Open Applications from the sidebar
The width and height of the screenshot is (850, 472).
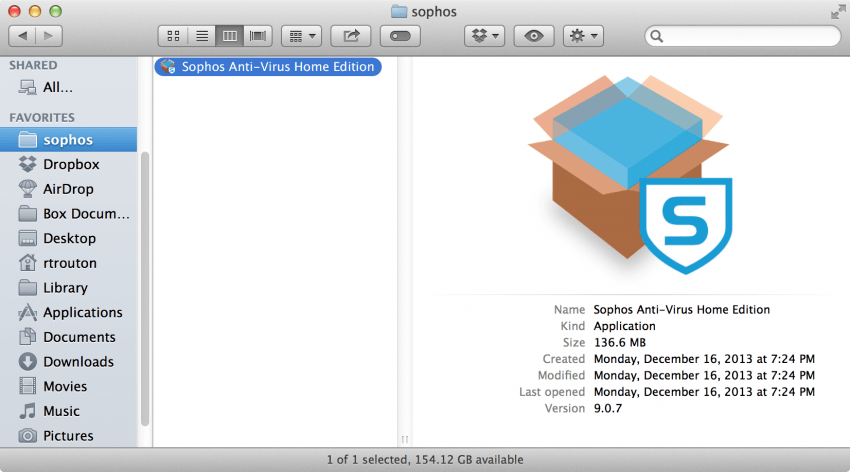pyautogui.click(x=68, y=312)
